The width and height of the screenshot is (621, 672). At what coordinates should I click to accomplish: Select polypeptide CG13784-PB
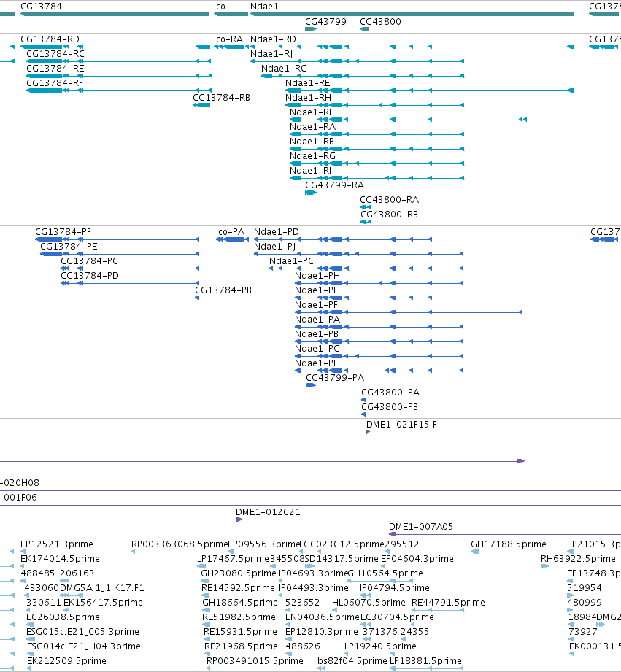tap(223, 290)
